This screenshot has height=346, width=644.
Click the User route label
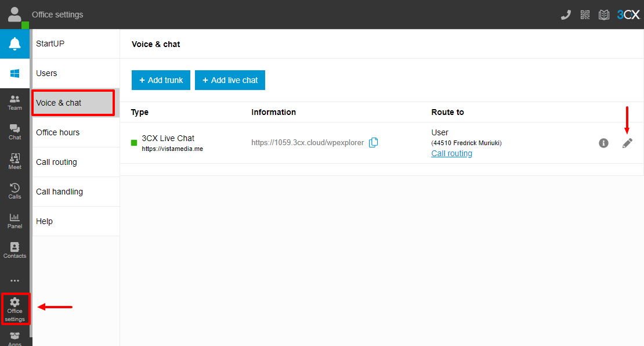(439, 132)
